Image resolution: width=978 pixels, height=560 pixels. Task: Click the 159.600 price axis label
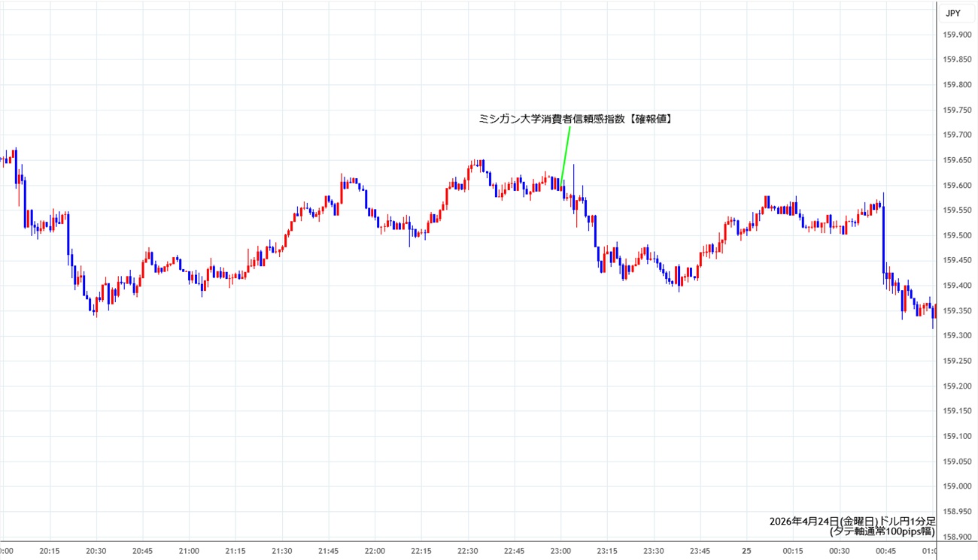[x=958, y=186]
